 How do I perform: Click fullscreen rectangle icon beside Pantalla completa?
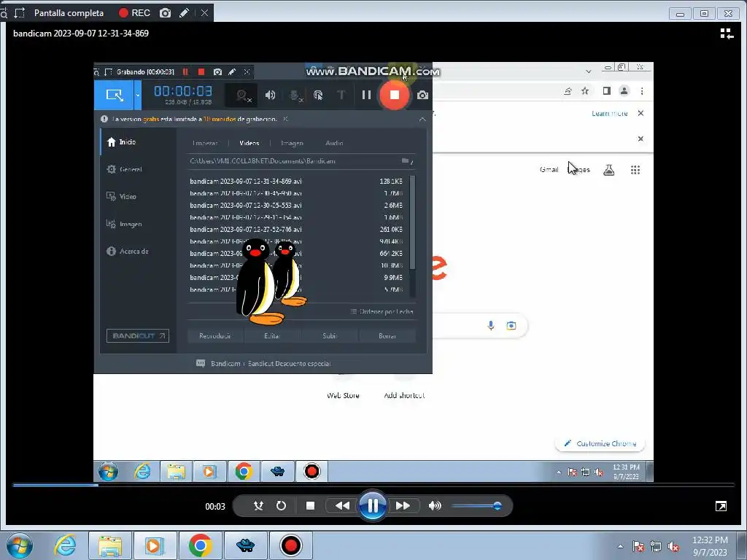point(20,13)
